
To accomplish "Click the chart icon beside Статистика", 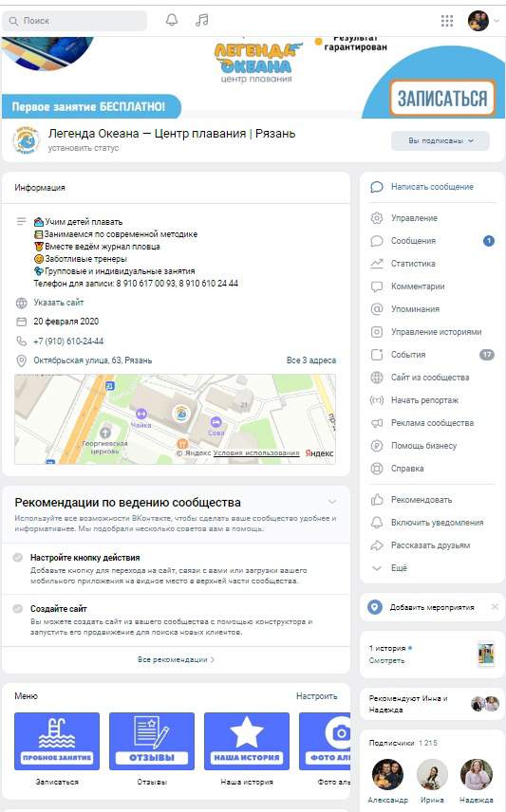I will [377, 264].
